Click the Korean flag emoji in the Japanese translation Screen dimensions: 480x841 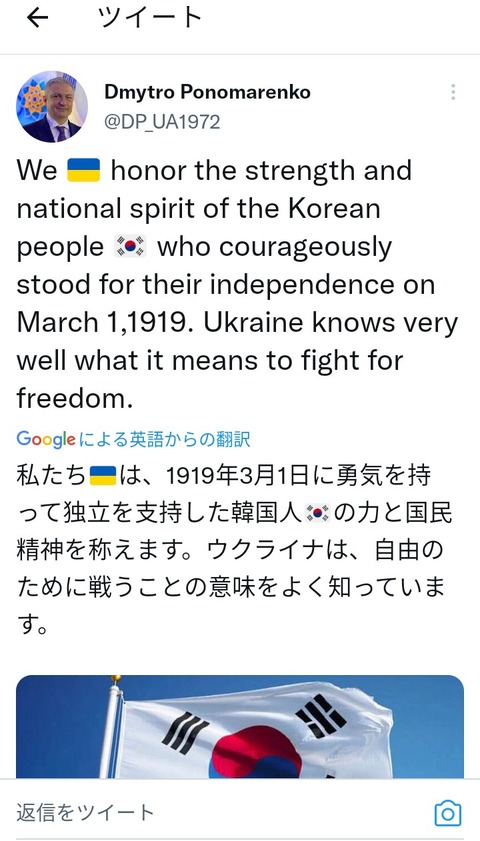pyautogui.click(x=319, y=513)
